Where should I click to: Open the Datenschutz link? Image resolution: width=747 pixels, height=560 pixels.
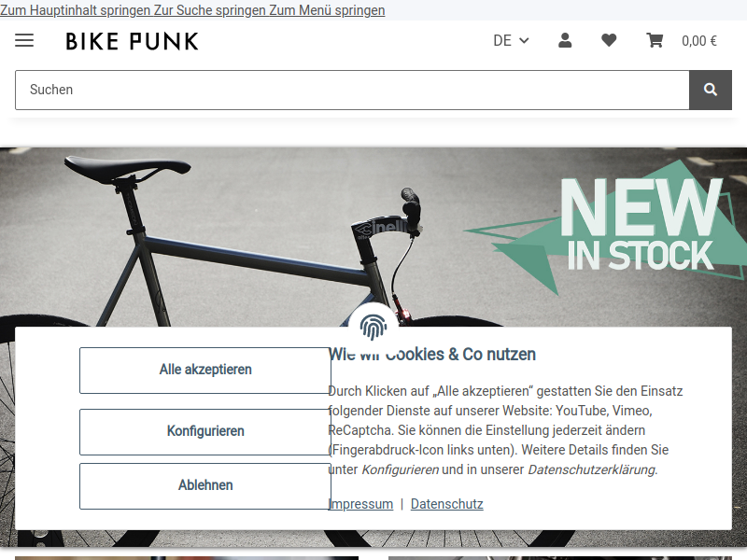pyautogui.click(x=447, y=504)
